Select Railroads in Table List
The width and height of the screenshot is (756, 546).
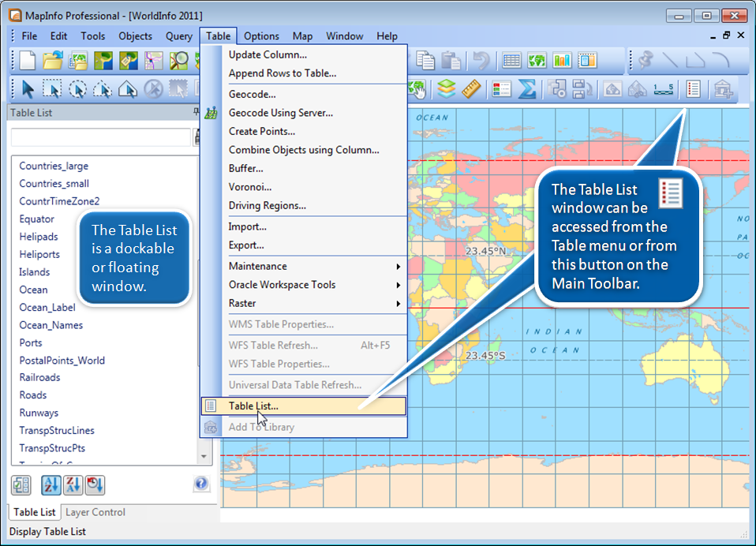pos(39,377)
